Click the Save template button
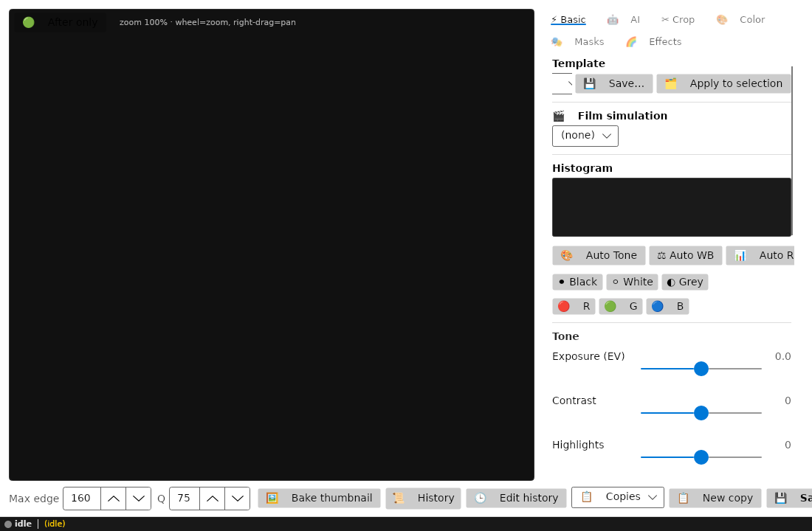812x531 pixels. click(613, 83)
